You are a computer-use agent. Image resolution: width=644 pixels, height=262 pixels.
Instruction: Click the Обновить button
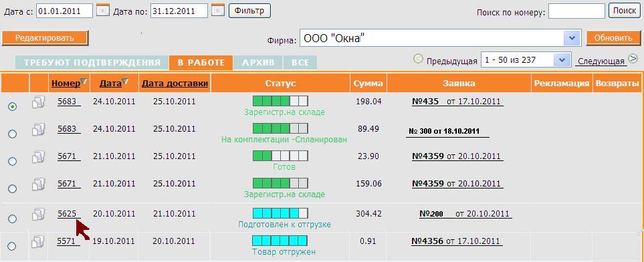[x=613, y=38]
